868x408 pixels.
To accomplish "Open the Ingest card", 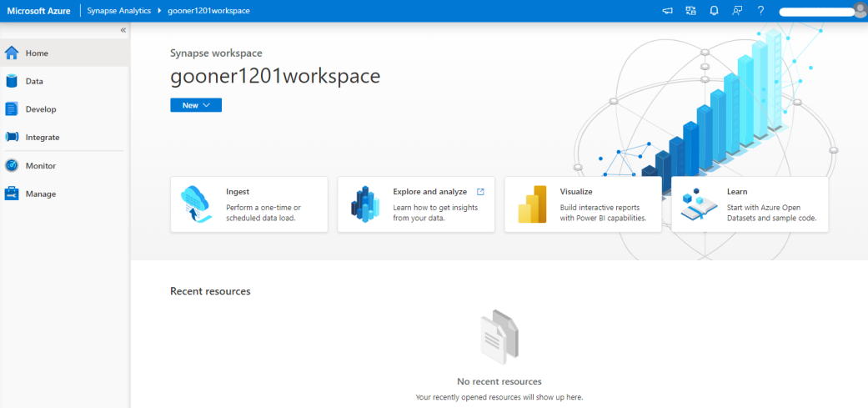I will tap(249, 204).
